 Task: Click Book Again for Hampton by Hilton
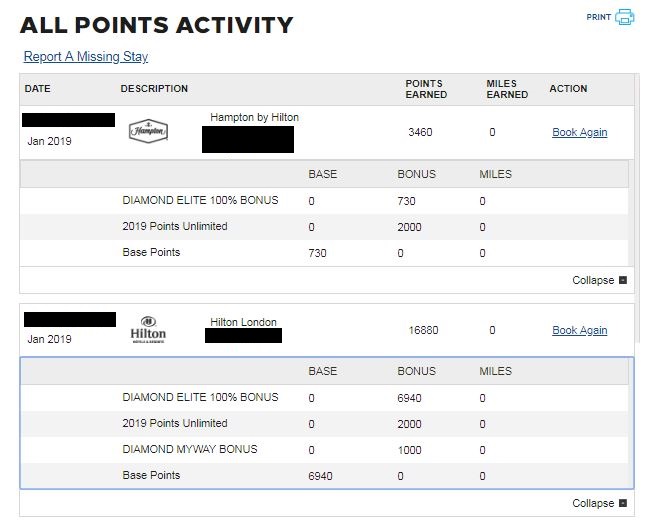click(579, 132)
